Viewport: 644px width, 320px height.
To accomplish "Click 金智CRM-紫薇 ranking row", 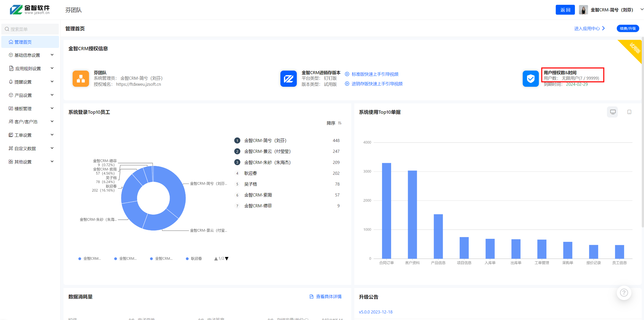I will [x=287, y=195].
